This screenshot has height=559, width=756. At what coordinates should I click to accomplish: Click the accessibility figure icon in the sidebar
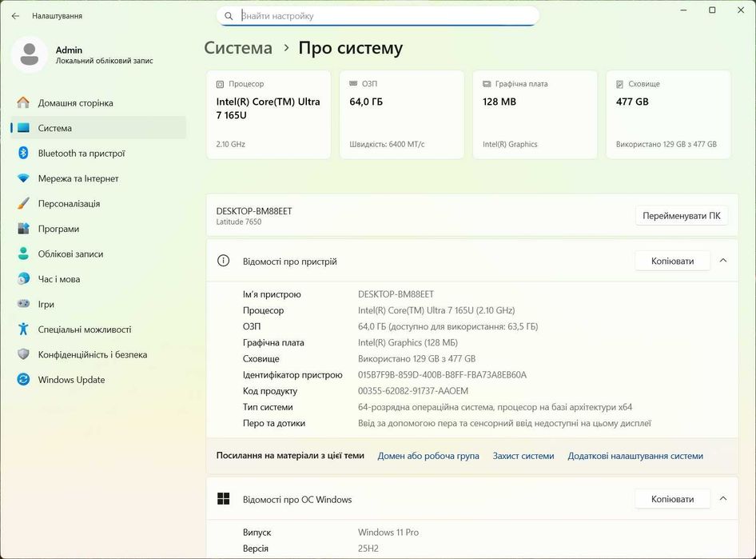pyautogui.click(x=23, y=329)
